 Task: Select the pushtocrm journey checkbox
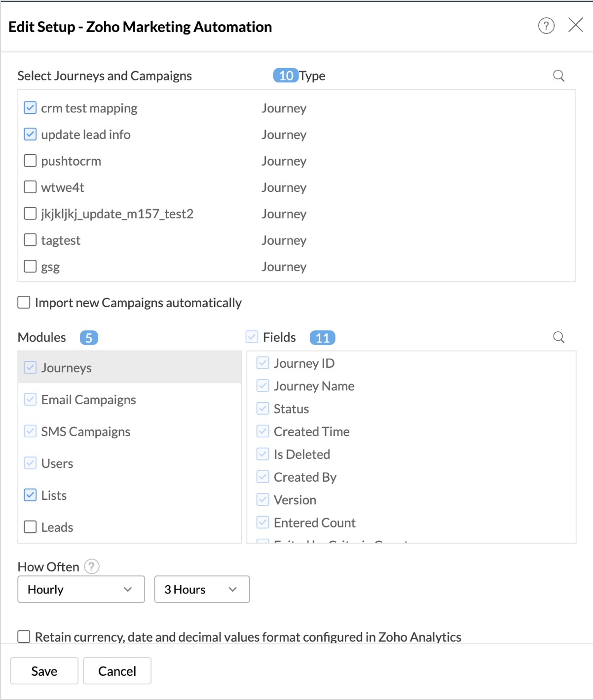[x=30, y=161]
